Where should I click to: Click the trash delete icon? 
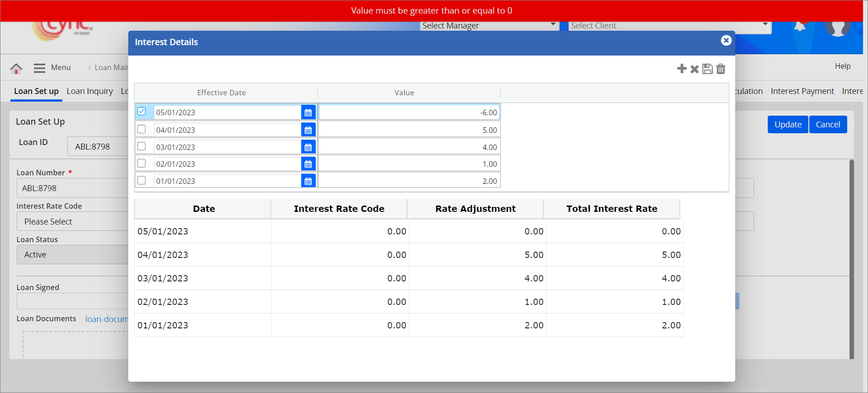721,69
